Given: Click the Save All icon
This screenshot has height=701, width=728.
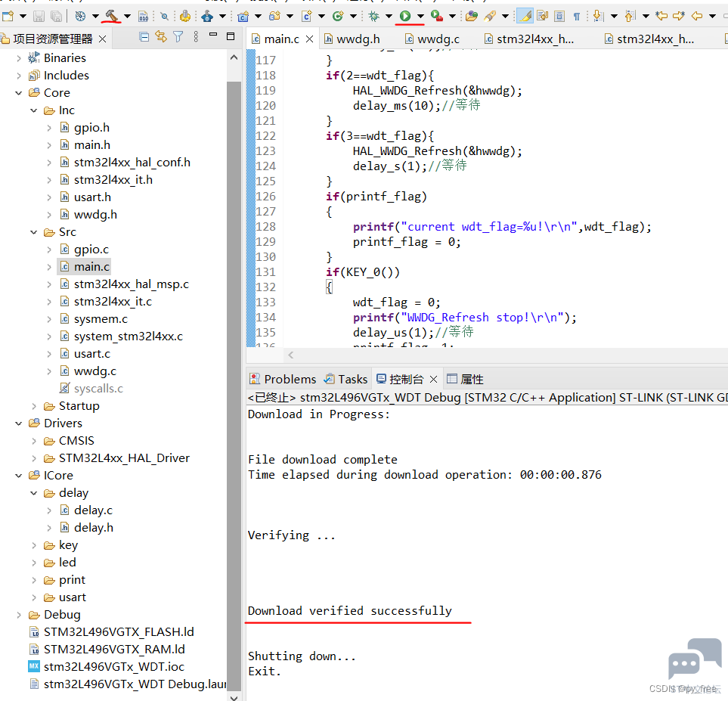Looking at the screenshot, I should pyautogui.click(x=56, y=17).
